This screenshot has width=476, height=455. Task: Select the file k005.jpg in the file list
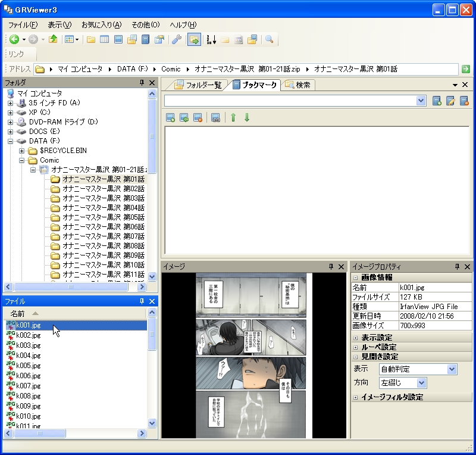pos(28,366)
